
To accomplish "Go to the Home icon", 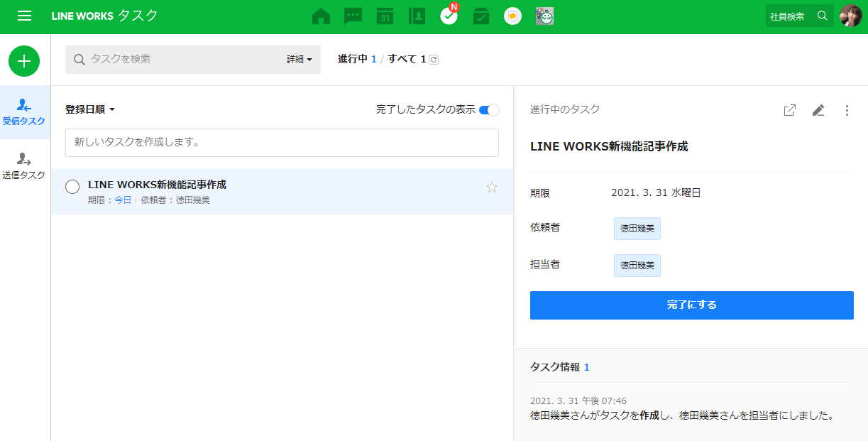I will (321, 16).
